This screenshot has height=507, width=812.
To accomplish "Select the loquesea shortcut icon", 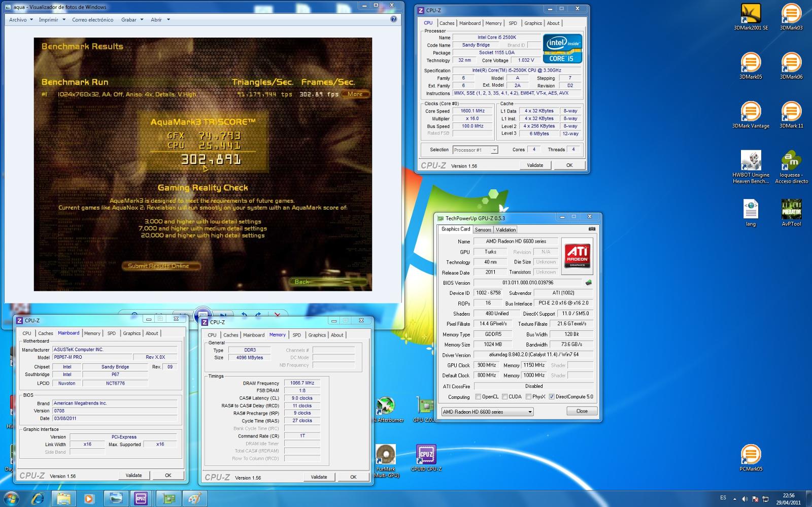I will pos(791,167).
